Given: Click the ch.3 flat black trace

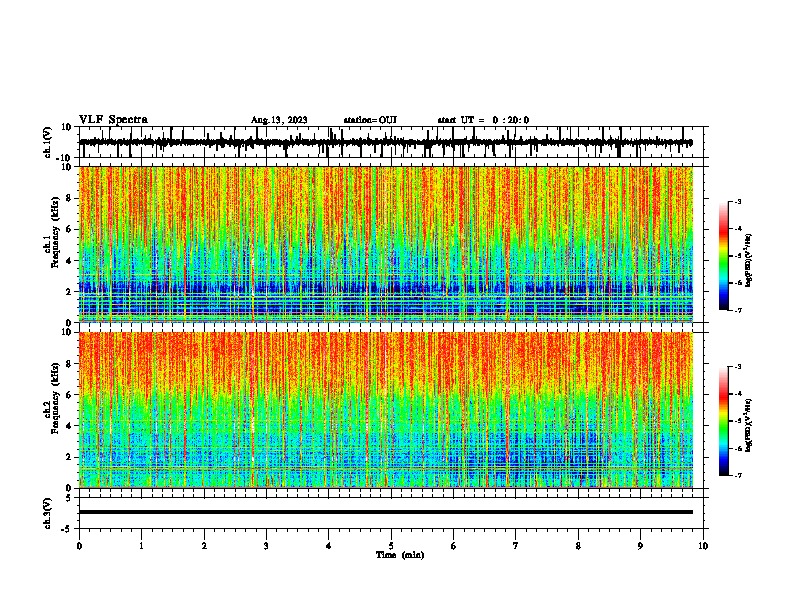Looking at the screenshot, I should point(386,512).
